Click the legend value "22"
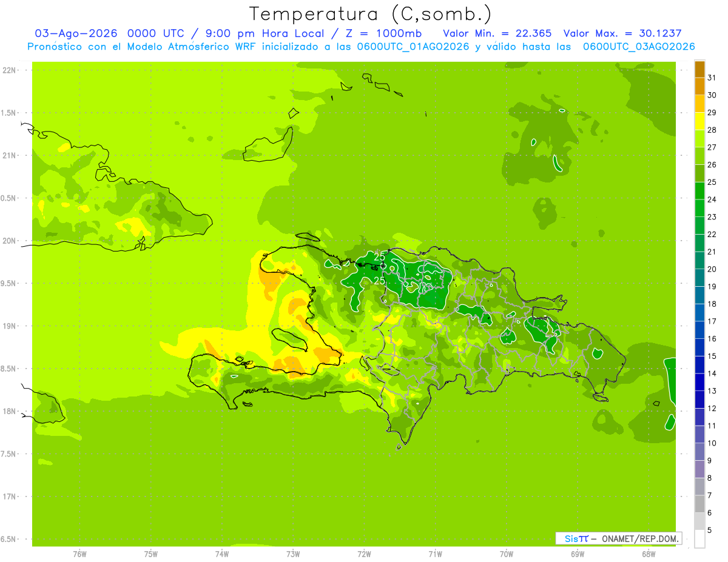The height and width of the screenshot is (562, 728). tap(712, 235)
